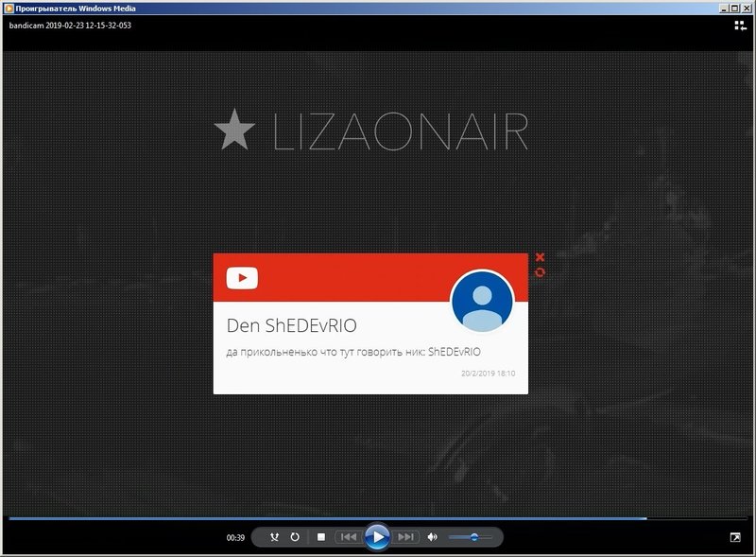Click the video title bandicam 2019-02-23
Screen dimensions: 756x557
(x=70, y=26)
